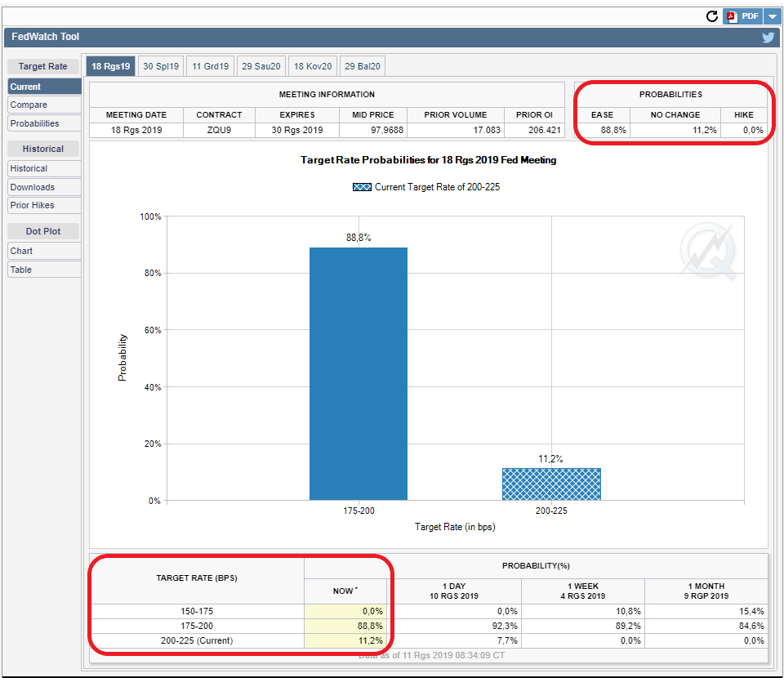Image resolution: width=784 pixels, height=678 pixels.
Task: Switch to the 30 Spl19 meeting tab
Action: coord(161,66)
